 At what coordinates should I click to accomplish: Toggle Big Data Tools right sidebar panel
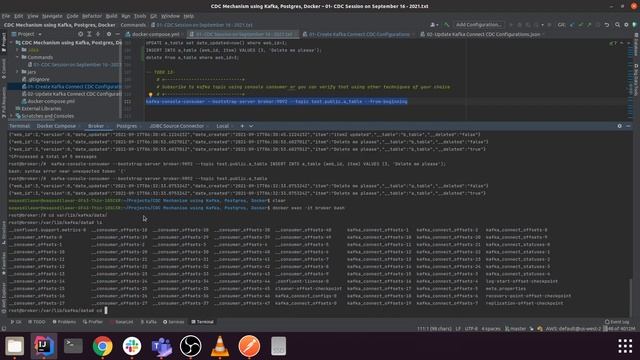(x=636, y=80)
